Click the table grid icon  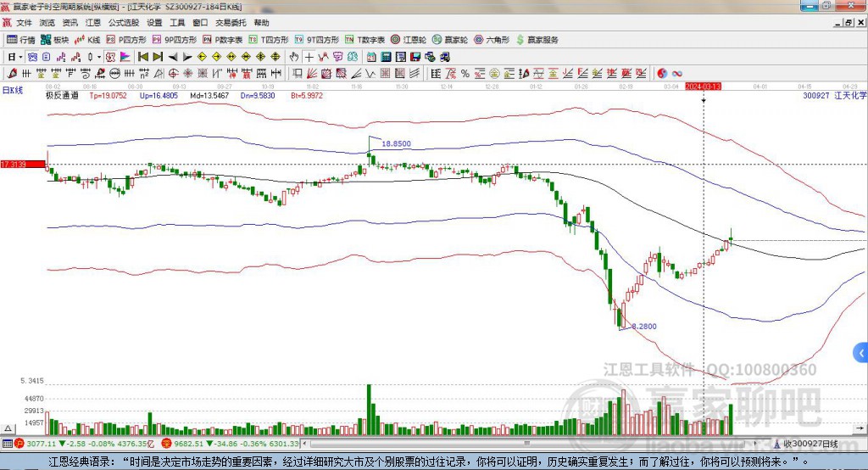[437, 73]
